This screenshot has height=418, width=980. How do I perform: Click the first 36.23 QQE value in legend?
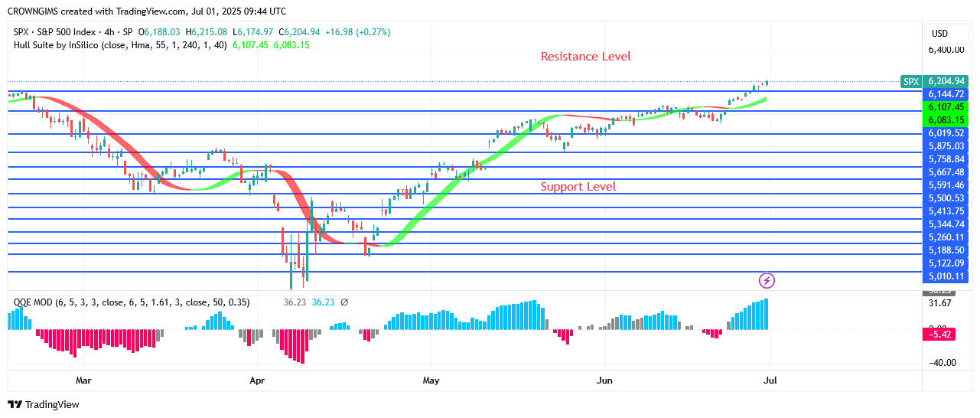[295, 302]
